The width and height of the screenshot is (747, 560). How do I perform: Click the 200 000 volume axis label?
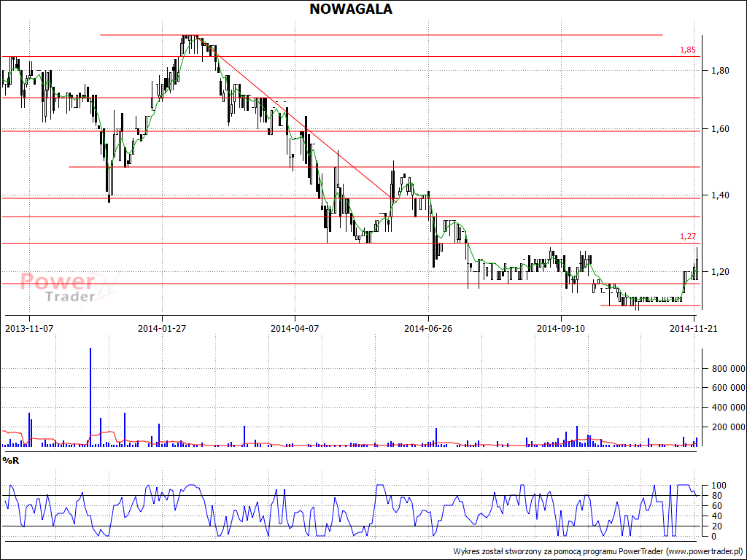(x=729, y=427)
